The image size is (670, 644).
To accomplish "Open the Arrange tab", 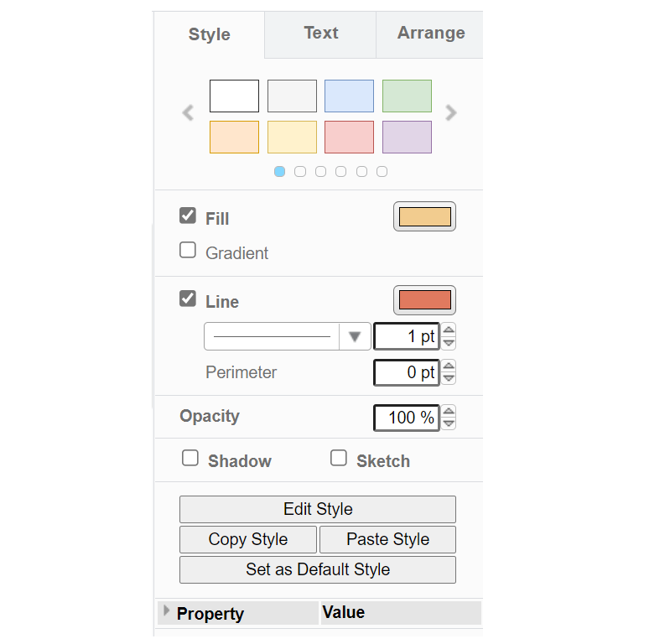I will pos(430,34).
